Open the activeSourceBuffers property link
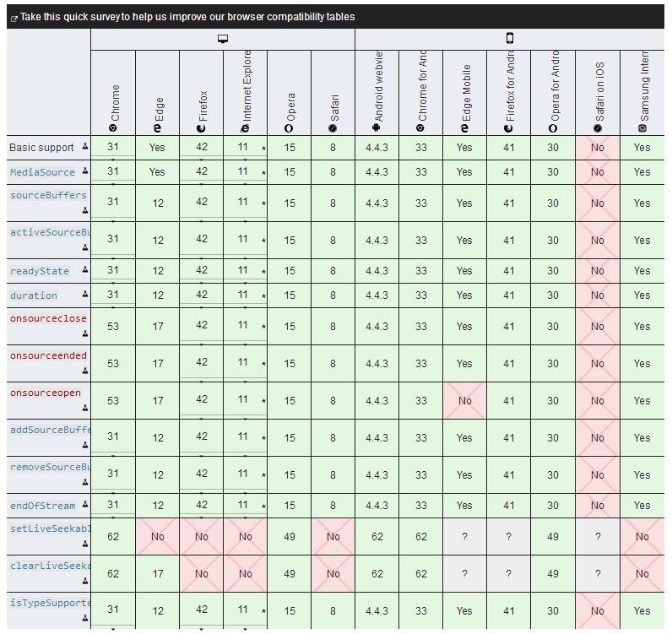This screenshot has height=634, width=672. [x=50, y=232]
